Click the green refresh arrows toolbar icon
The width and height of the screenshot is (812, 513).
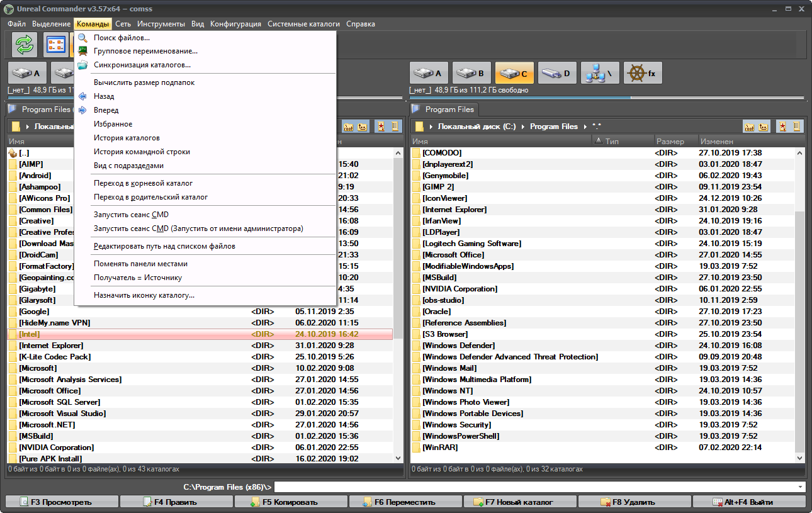click(x=25, y=45)
